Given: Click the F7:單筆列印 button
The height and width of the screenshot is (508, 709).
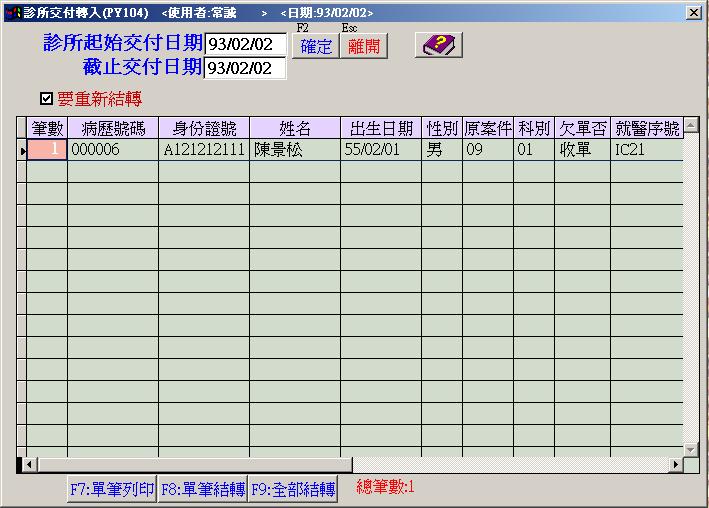Looking at the screenshot, I should click(x=111, y=489).
